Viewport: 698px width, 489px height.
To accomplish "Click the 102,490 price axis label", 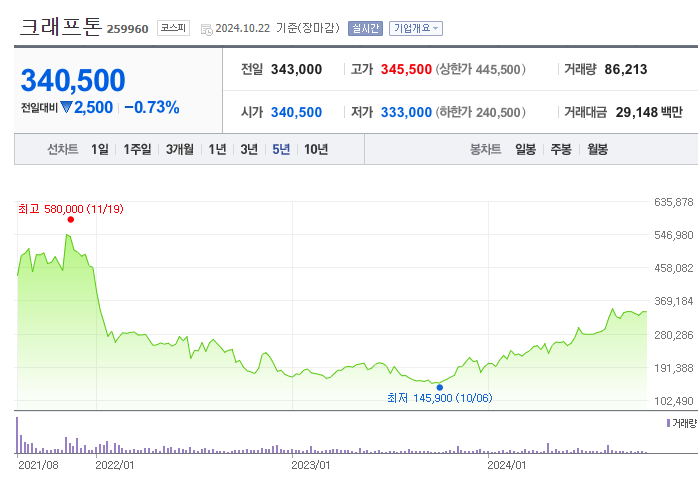I will 674,401.
